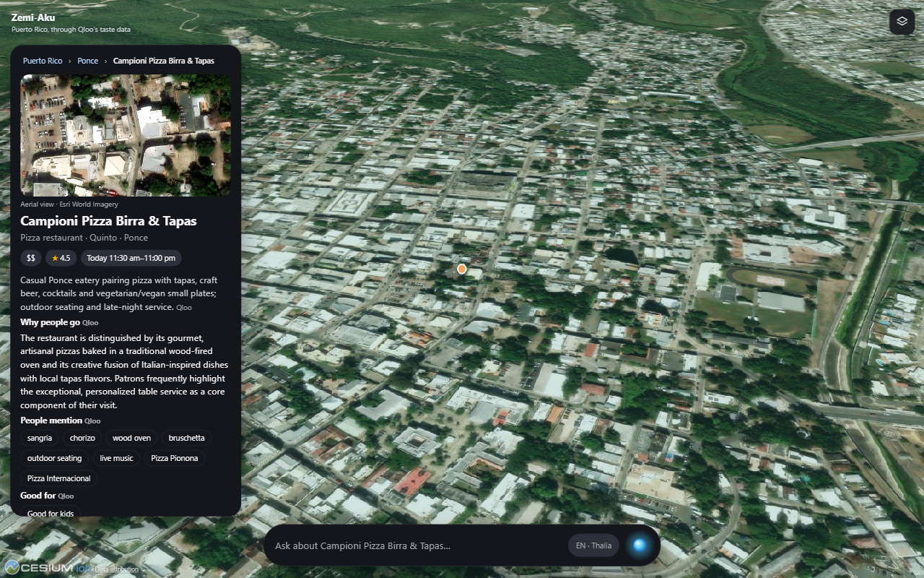Viewport: 924px width, 578px height.
Task: Open the EN · Thalia voice selector
Action: tap(593, 545)
